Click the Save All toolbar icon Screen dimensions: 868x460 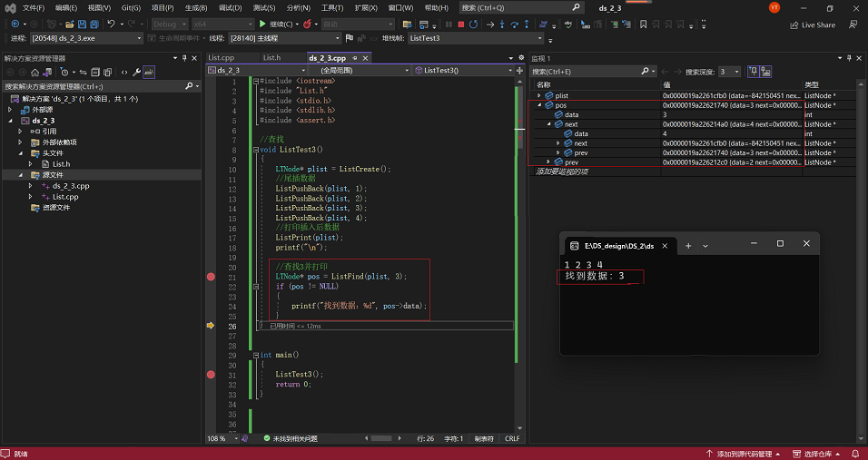94,24
